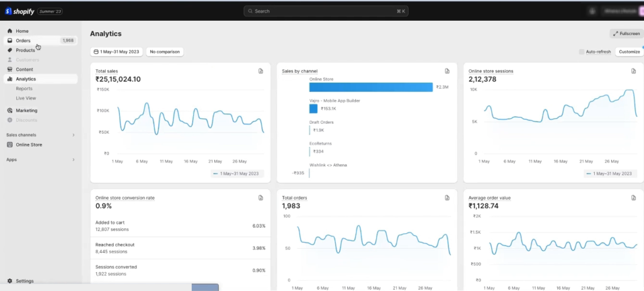The height and width of the screenshot is (291, 644).
Task: Expand the Sales channels section
Action: 74,135
